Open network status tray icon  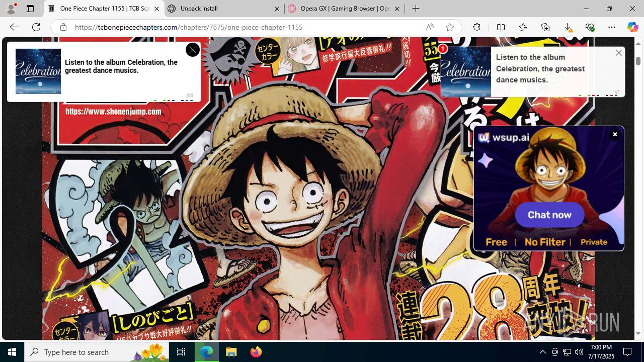coord(567,352)
